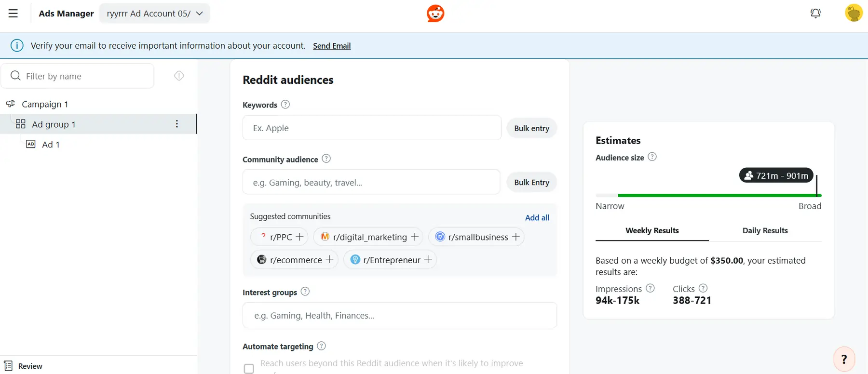Click the 94k-175k impressions value

pyautogui.click(x=617, y=300)
